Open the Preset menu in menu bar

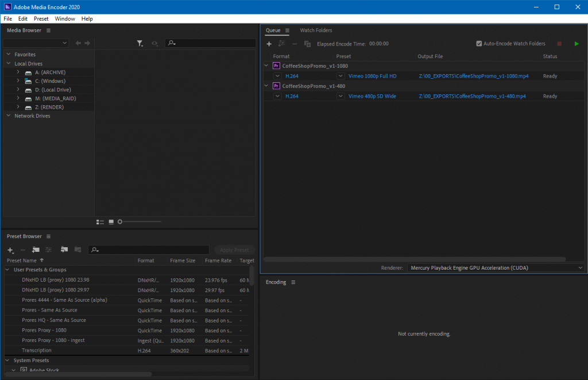[x=41, y=18]
